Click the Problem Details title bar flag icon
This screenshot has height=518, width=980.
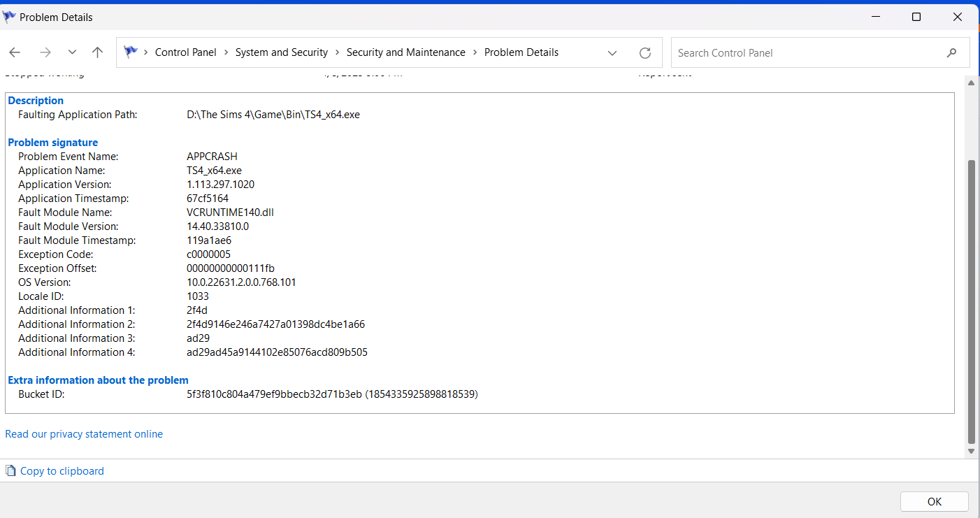point(10,17)
